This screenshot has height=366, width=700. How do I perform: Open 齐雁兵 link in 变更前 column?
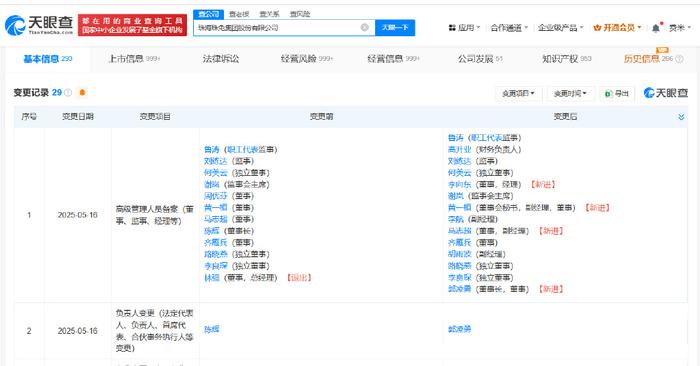pos(216,242)
